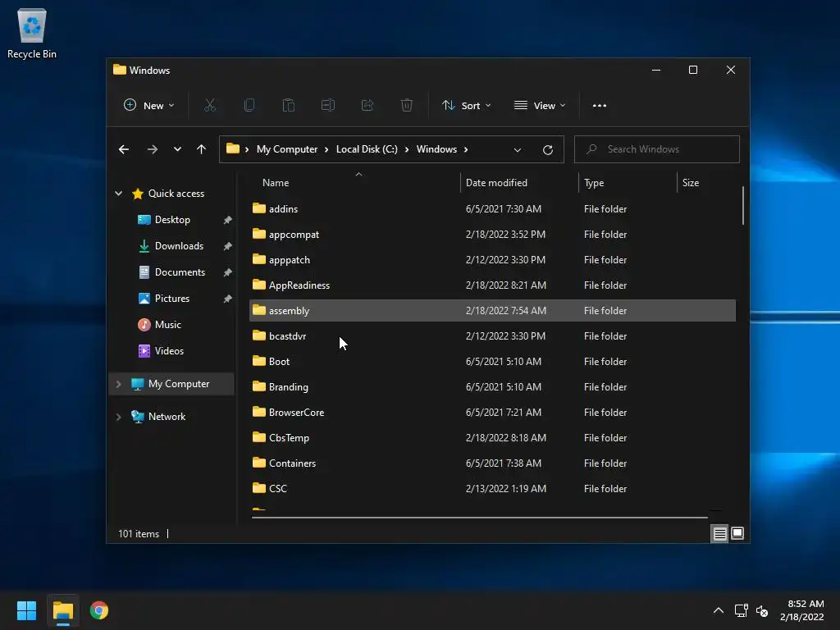Click chevron after Windows in breadcrumb
The height and width of the screenshot is (630, 840).
pos(466,149)
